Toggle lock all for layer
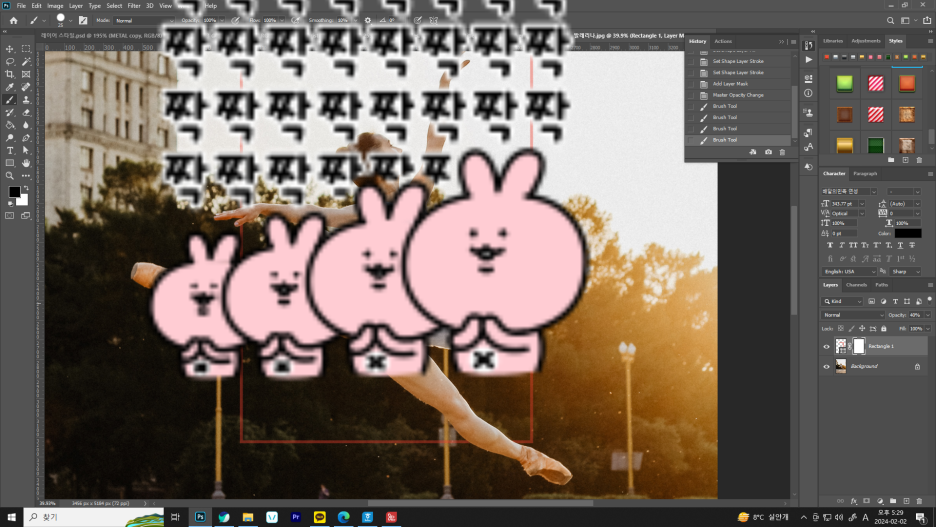 click(883, 329)
